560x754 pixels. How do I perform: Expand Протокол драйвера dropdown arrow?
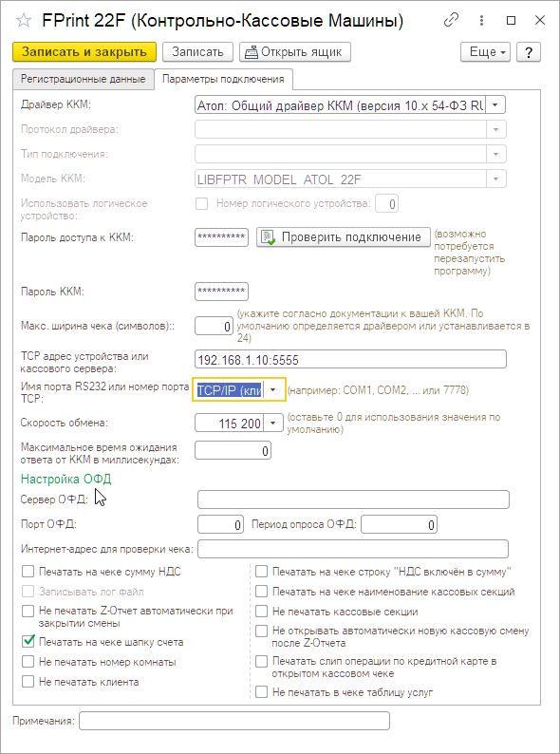[496, 130]
